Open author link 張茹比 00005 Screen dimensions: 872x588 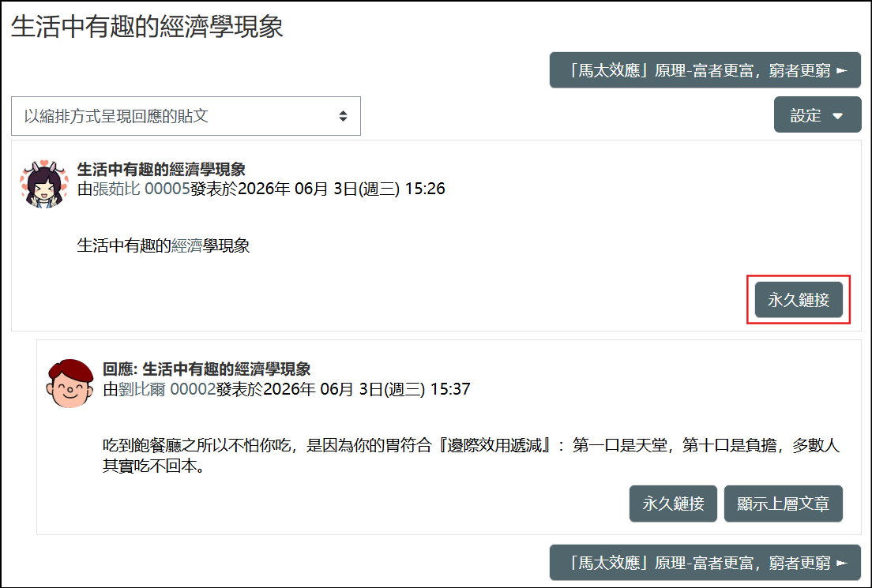coord(141,189)
